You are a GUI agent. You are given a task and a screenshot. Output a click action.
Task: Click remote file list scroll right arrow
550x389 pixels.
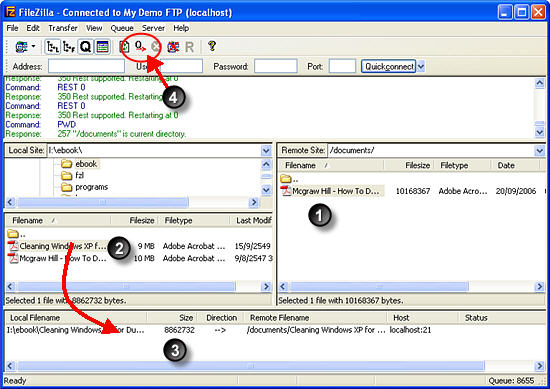click(x=539, y=287)
